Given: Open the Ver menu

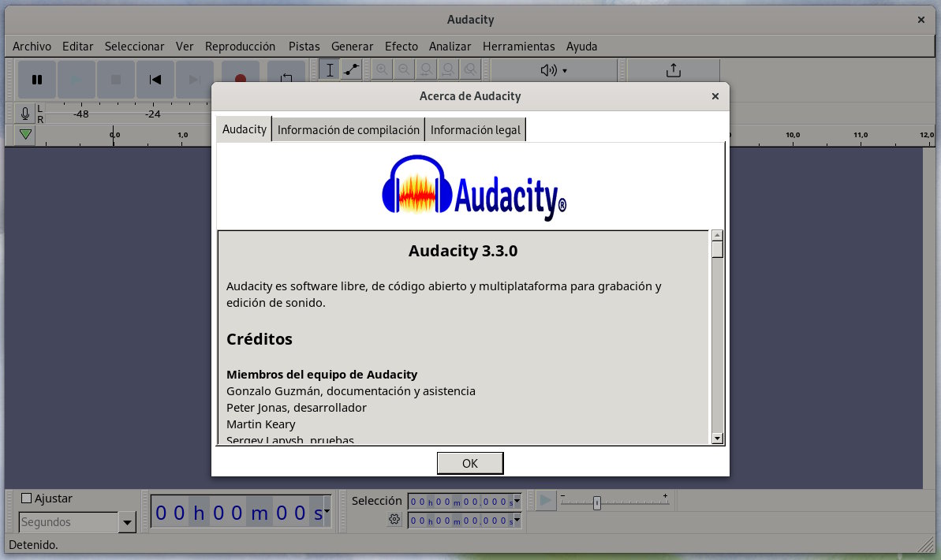Looking at the screenshot, I should pos(185,47).
